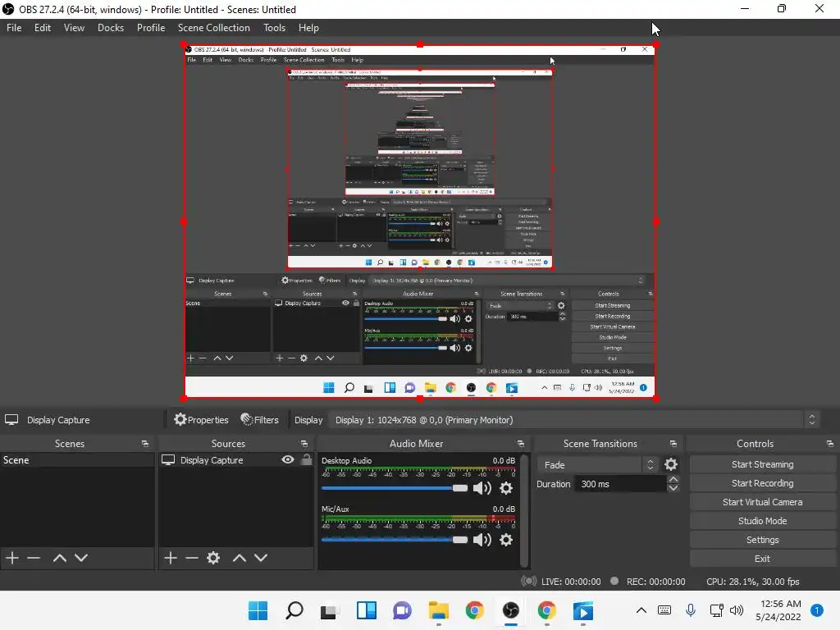Mute Desktop Audio speaker icon
840x630 pixels.
point(482,488)
